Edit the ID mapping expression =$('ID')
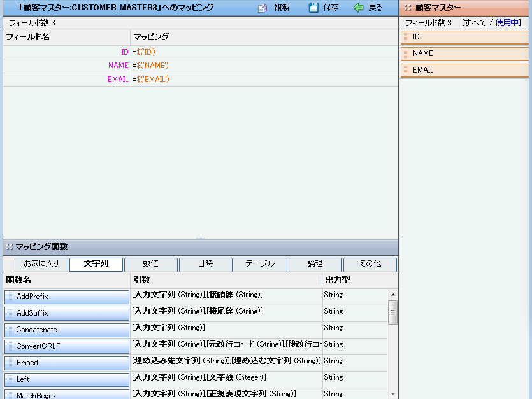Image resolution: width=532 pixels, height=399 pixels. (144, 52)
